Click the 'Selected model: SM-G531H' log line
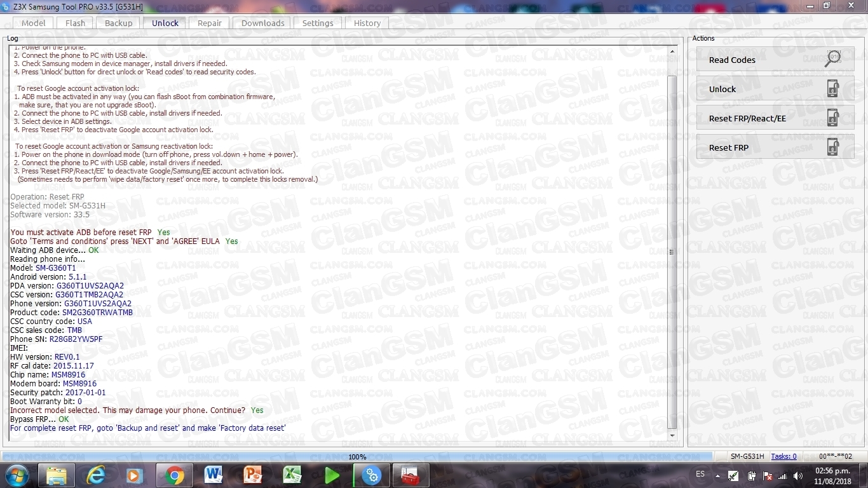 click(57, 206)
